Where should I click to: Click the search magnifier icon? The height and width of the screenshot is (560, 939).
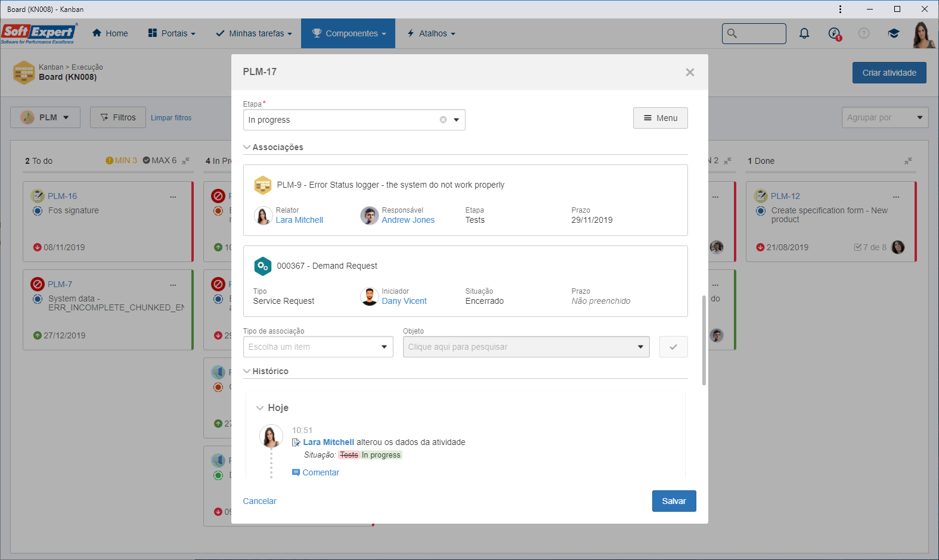click(x=732, y=33)
